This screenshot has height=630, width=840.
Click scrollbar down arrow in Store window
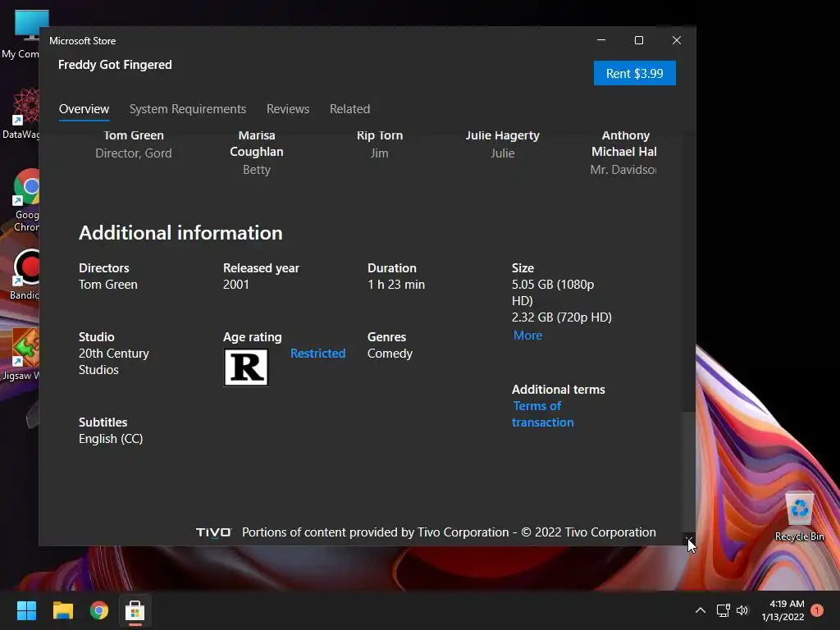click(x=689, y=540)
